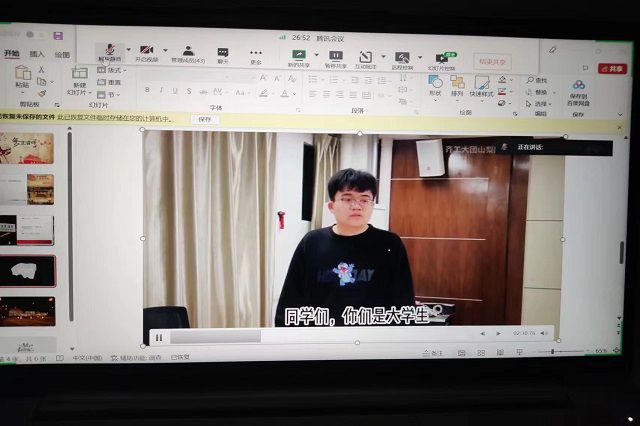
Task: Select the Home ribbon tab
Action: [x=12, y=54]
